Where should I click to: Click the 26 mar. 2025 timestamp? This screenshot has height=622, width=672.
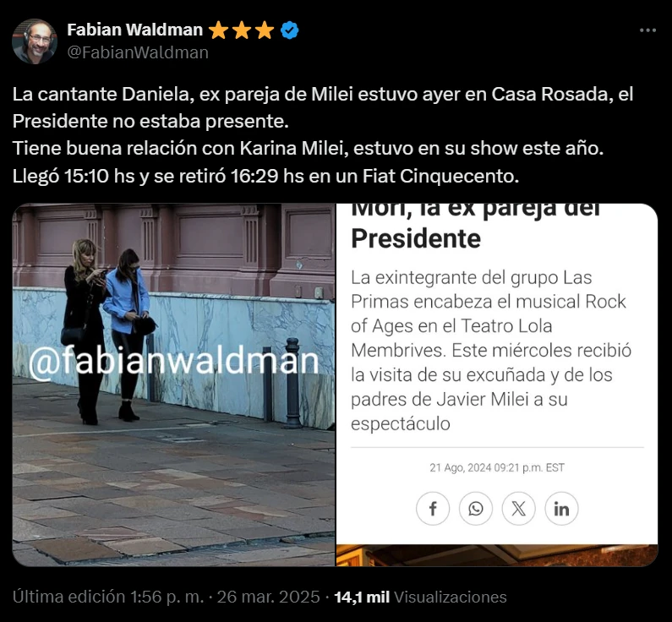(x=268, y=597)
